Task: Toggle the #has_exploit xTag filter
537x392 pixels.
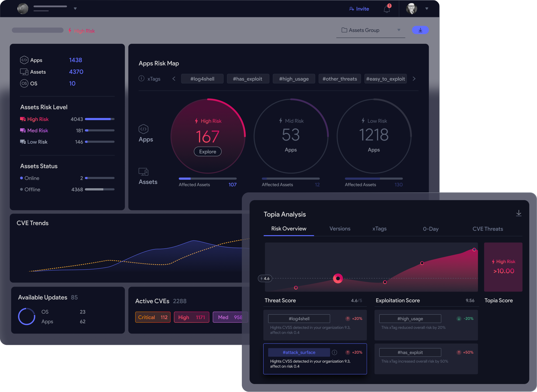Action: 248,79
